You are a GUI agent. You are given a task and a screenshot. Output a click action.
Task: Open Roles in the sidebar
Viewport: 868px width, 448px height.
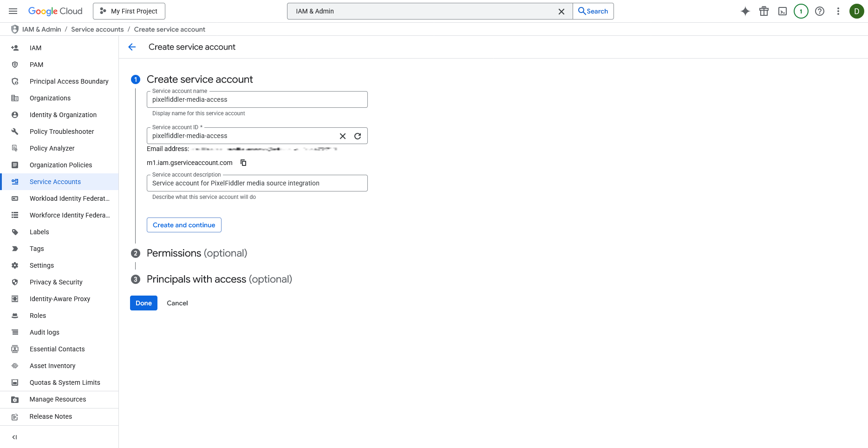click(38, 316)
